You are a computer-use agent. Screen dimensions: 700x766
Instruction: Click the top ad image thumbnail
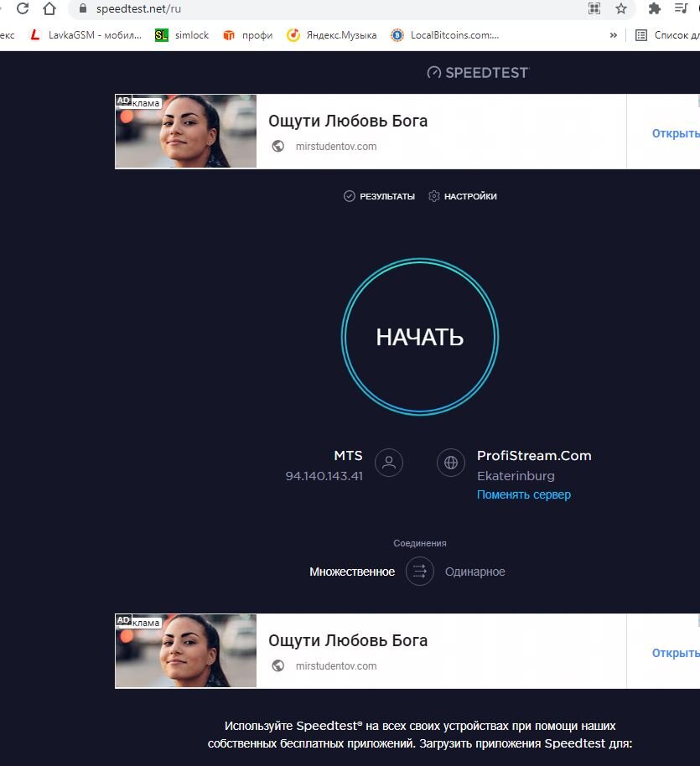tap(186, 132)
